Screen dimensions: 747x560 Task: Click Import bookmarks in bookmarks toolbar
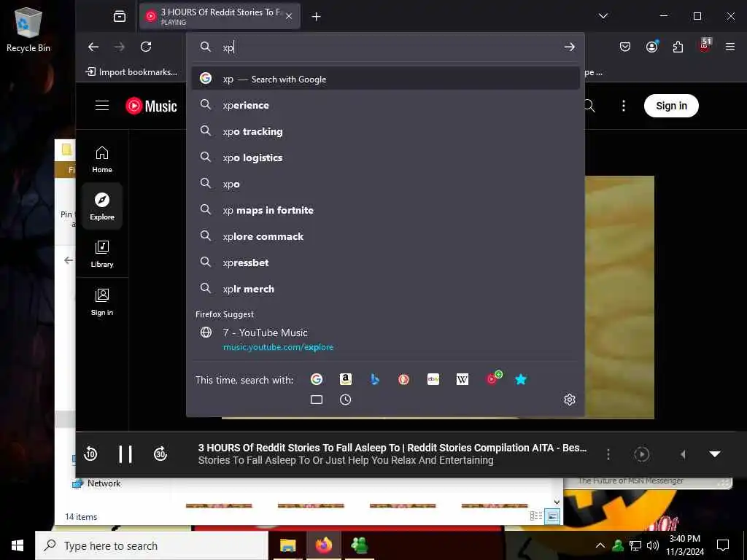pos(131,72)
